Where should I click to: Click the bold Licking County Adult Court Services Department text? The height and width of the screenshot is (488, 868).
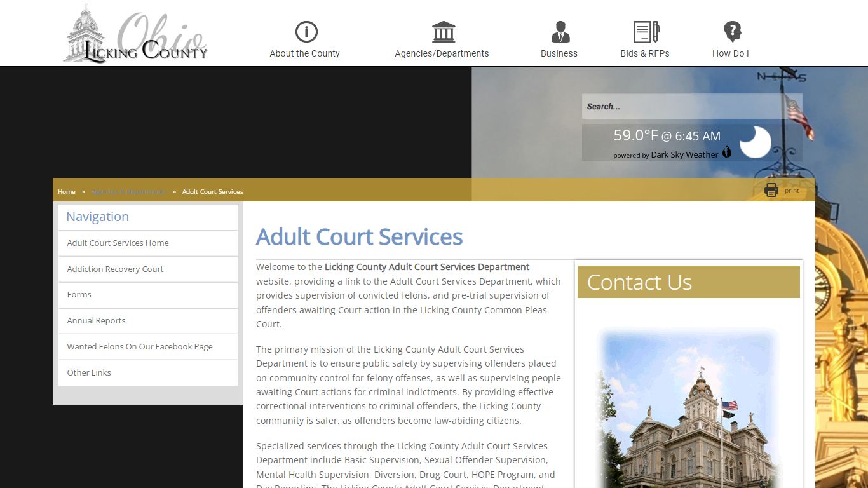427,267
